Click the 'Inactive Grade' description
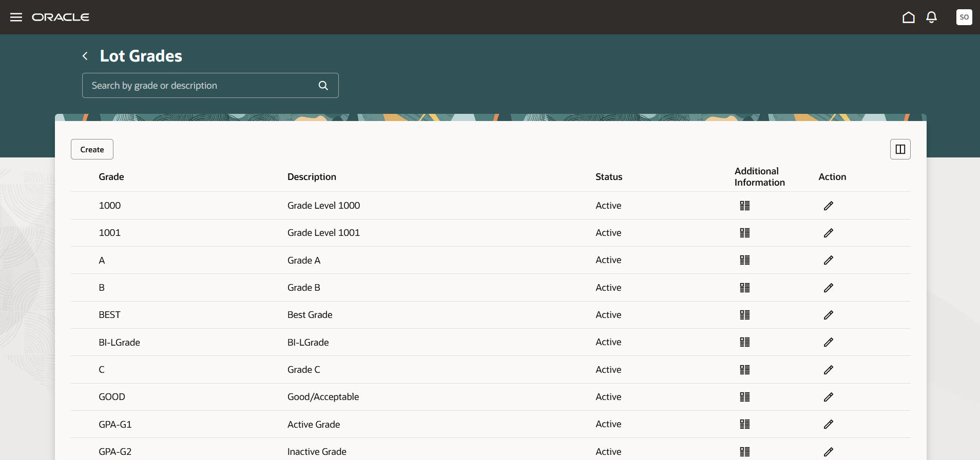Image resolution: width=980 pixels, height=460 pixels. 317,452
